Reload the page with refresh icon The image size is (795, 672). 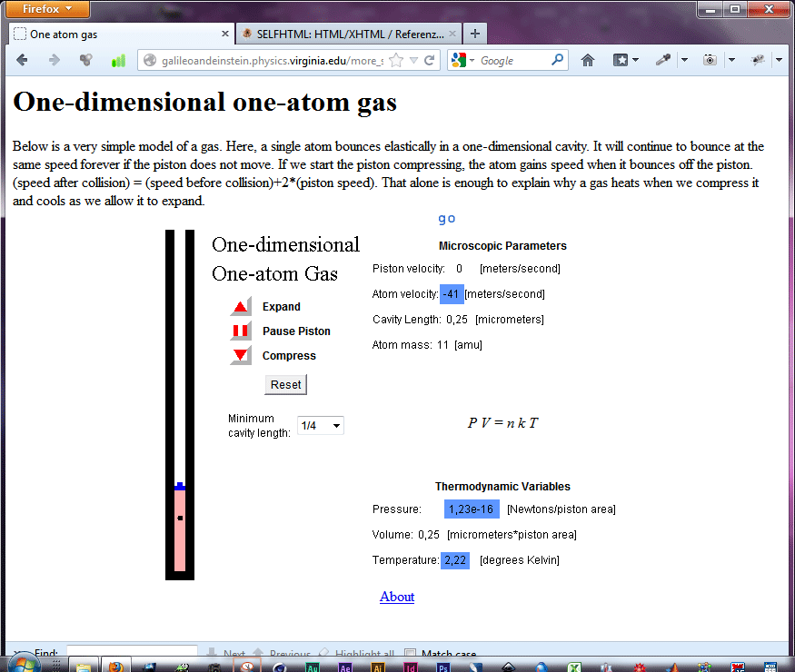[431, 60]
